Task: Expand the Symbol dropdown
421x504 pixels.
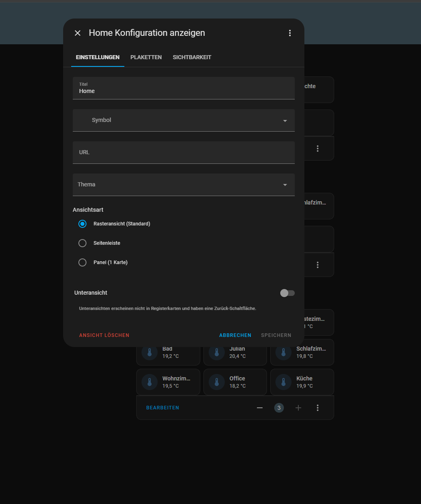Action: [183, 120]
